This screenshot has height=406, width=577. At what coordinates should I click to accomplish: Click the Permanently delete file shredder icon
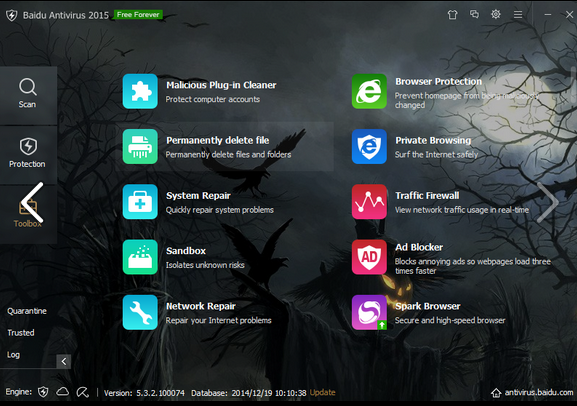click(140, 146)
